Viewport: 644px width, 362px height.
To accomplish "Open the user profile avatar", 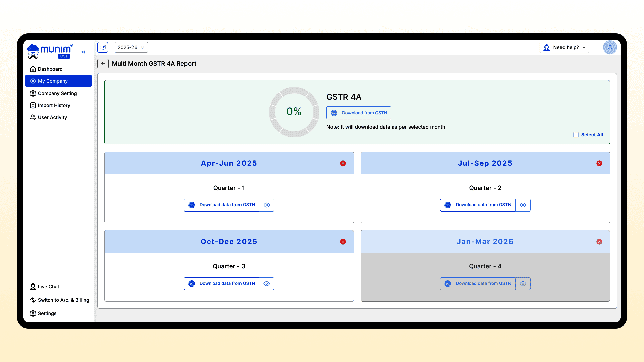I will pyautogui.click(x=610, y=47).
